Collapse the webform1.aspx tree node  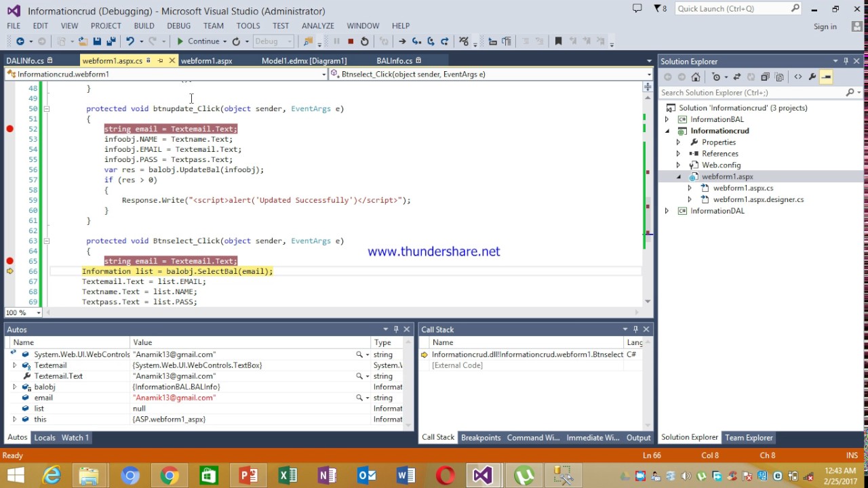678,177
